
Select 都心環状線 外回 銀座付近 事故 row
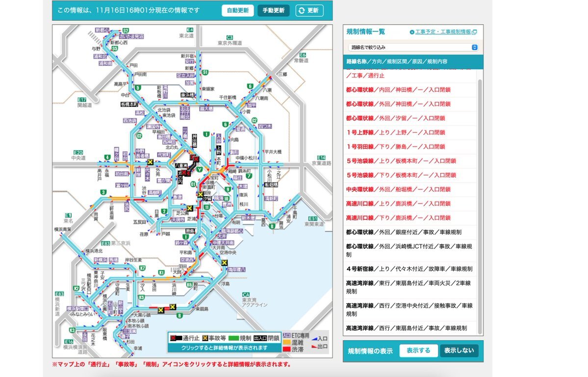click(410, 232)
